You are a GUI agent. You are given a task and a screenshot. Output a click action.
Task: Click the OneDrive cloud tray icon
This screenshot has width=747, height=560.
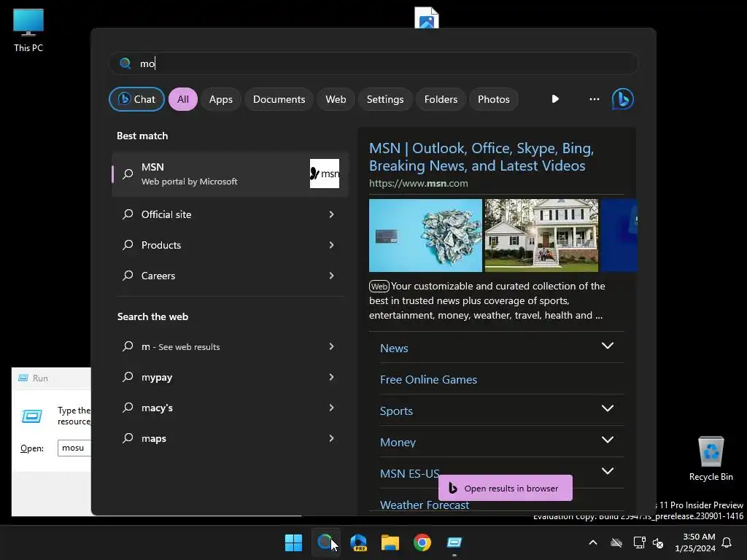616,542
